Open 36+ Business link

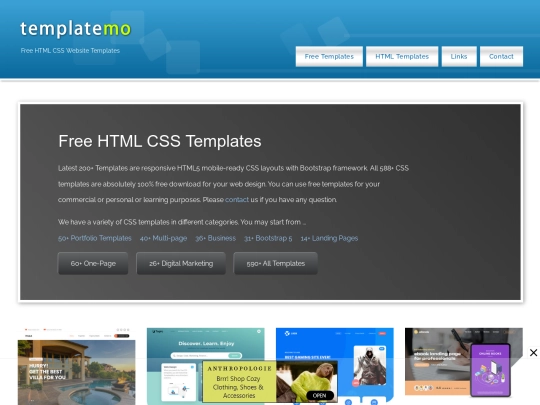(x=215, y=238)
